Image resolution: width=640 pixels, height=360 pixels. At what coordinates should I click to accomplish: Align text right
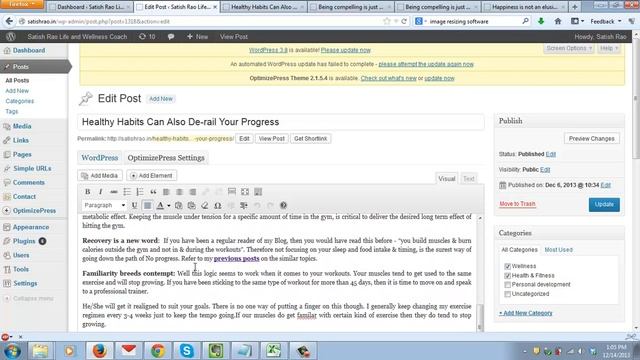[193, 192]
